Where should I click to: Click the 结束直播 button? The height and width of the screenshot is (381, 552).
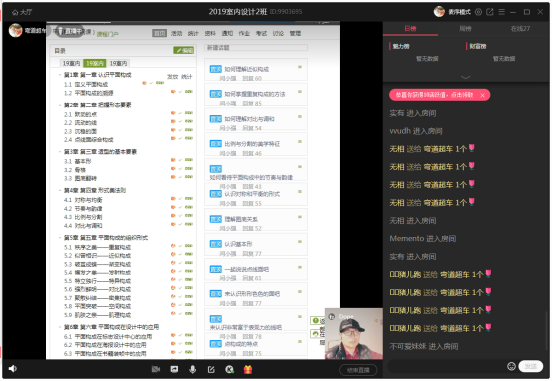[358, 370]
